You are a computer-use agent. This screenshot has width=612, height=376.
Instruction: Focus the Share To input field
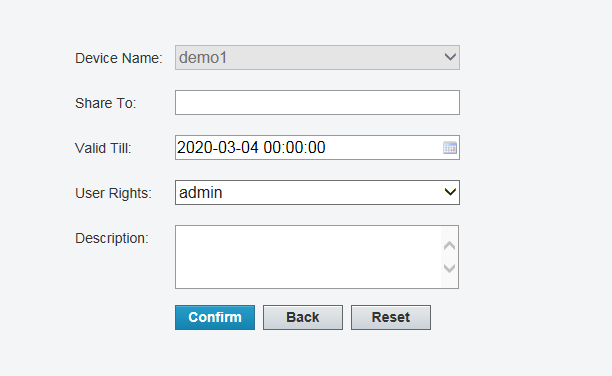(x=317, y=103)
